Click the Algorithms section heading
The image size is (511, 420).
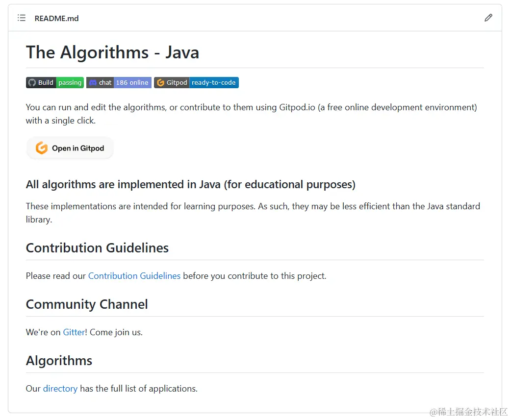tap(59, 361)
